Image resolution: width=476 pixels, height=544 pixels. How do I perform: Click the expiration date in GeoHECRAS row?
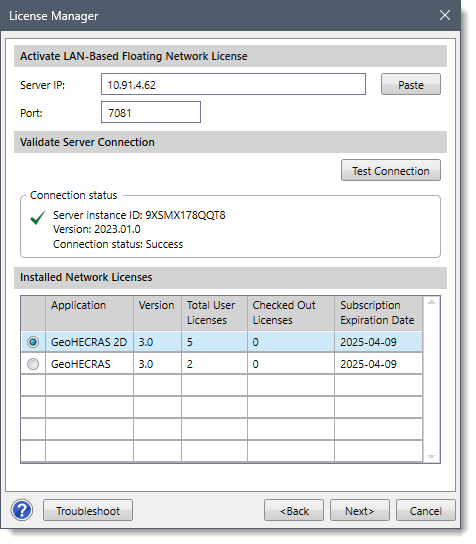point(378,364)
